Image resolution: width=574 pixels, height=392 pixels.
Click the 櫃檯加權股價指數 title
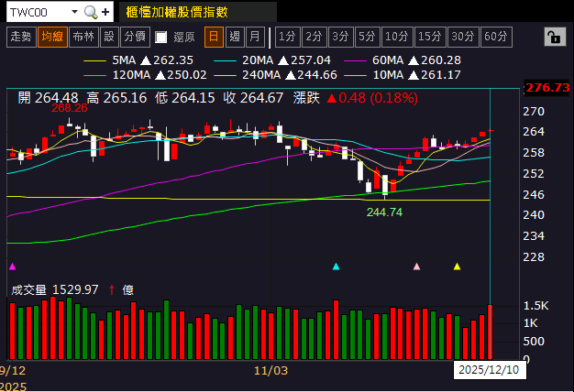coord(177,13)
